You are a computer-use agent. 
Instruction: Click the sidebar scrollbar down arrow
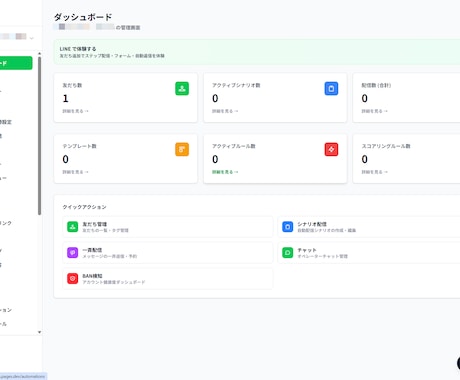point(39,332)
